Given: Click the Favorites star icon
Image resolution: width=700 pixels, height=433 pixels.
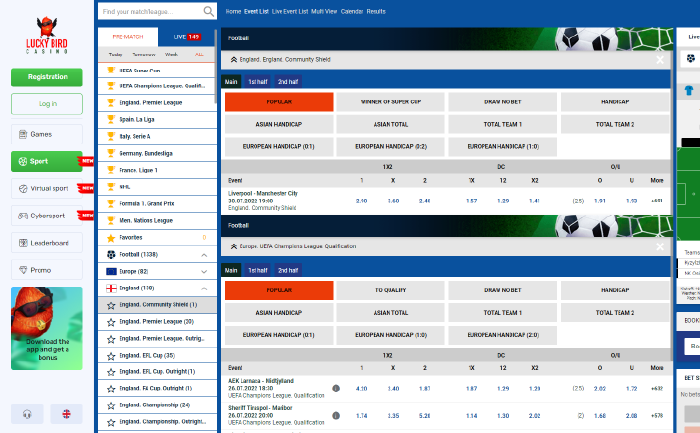Looking at the screenshot, I should click(111, 238).
